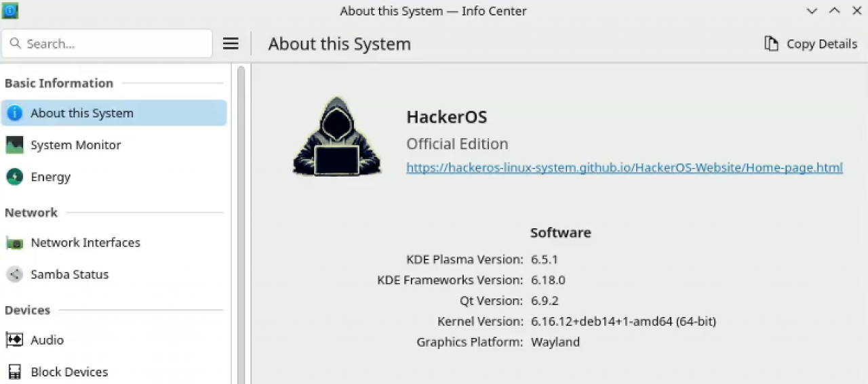Click the magnifier icon in search box
Screen dimensions: 868x384
15,44
